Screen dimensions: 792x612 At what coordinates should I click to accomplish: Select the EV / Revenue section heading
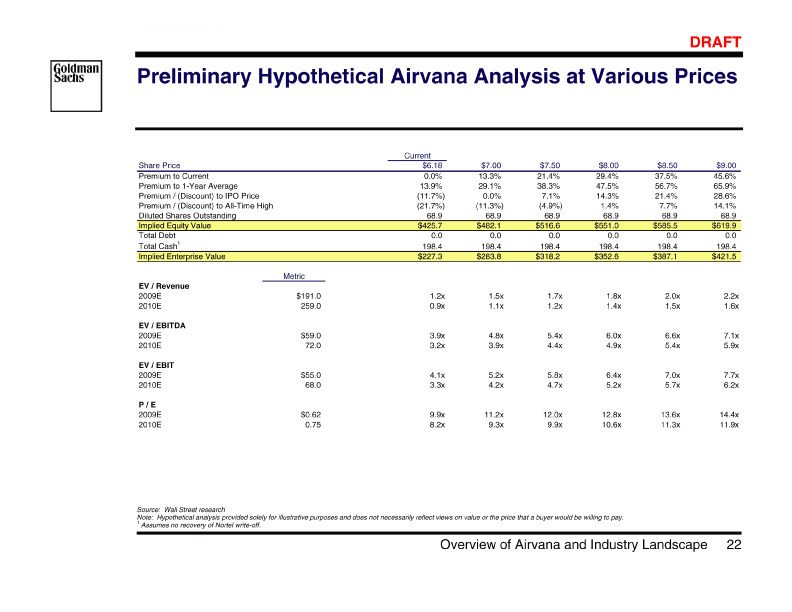pyautogui.click(x=164, y=286)
